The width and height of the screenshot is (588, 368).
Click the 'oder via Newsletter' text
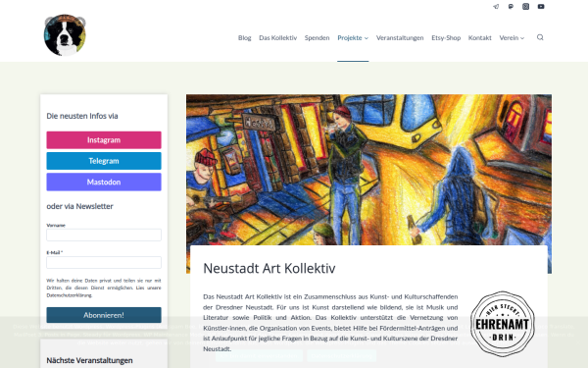80,206
